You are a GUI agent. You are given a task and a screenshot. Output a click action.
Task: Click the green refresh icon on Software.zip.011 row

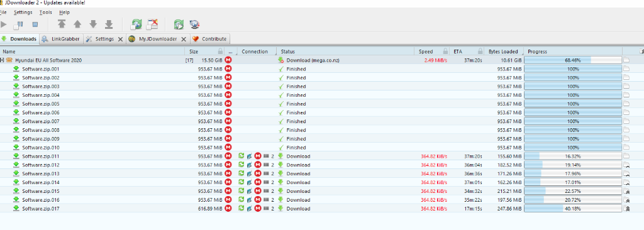point(241,156)
